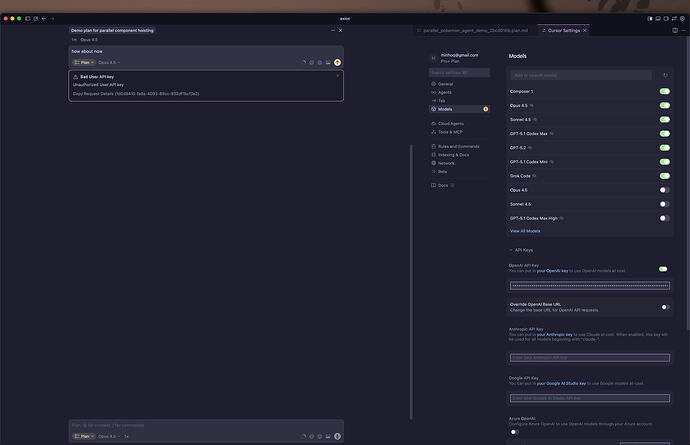Open Tools & MCP settings section
The width and height of the screenshot is (690, 445).
(x=459, y=132)
